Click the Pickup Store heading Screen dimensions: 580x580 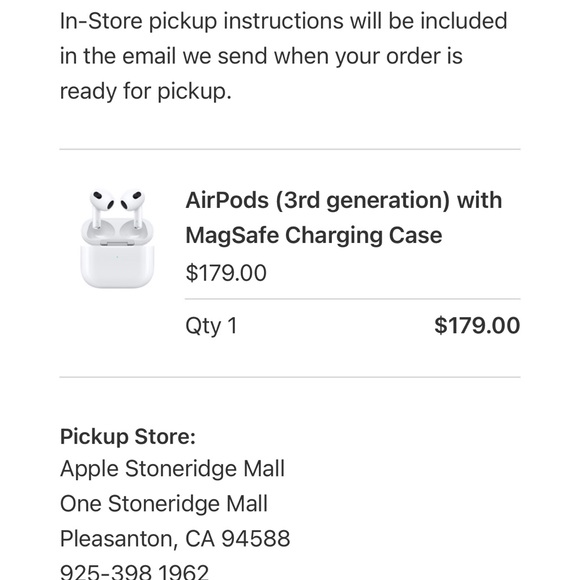pyautogui.click(x=128, y=436)
